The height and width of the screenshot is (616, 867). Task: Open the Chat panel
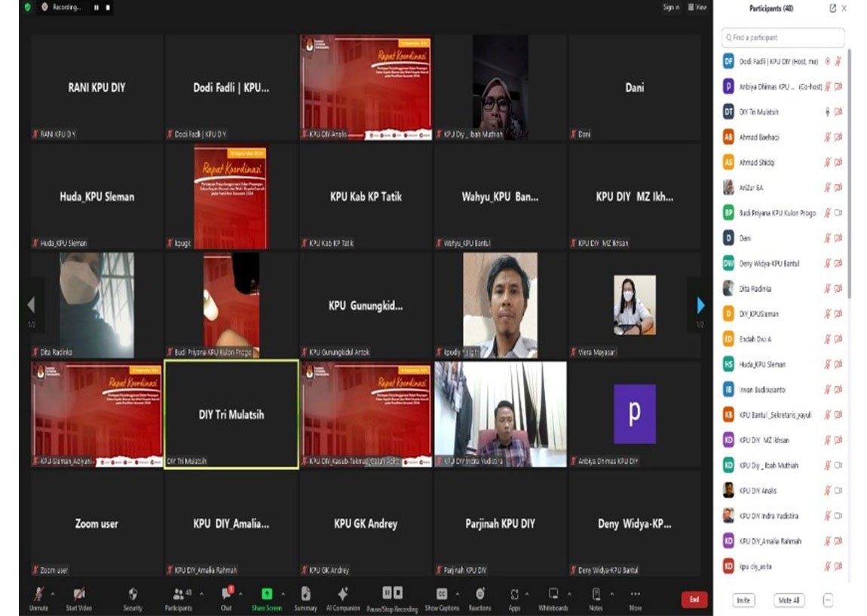click(x=226, y=594)
